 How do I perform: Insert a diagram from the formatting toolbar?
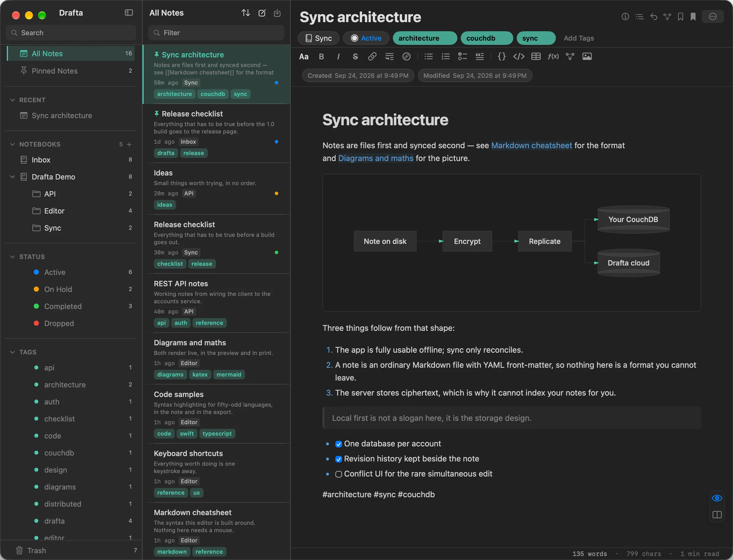coord(570,57)
